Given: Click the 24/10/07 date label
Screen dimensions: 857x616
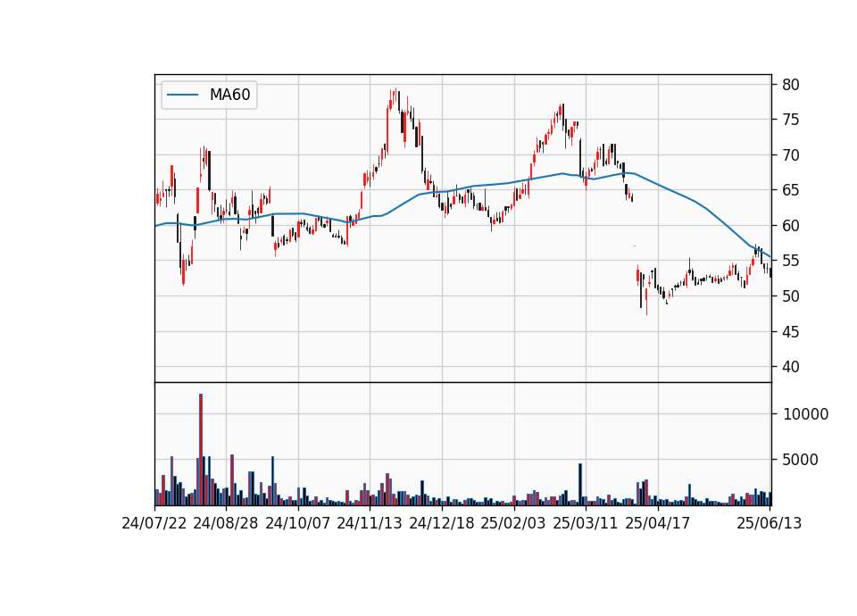Looking at the screenshot, I should point(298,523).
